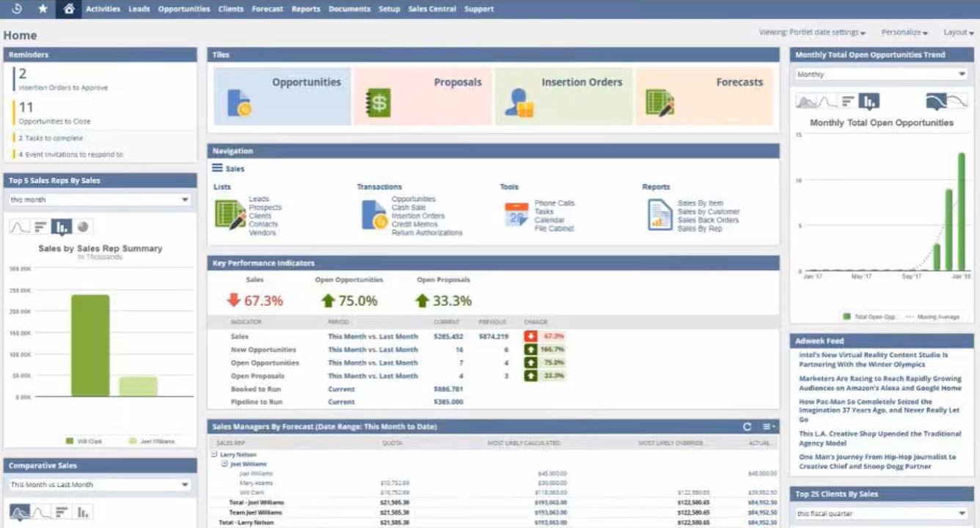Screen dimensions: 980x528
Task: Click the Home icon in top bar
Action: [69, 10]
